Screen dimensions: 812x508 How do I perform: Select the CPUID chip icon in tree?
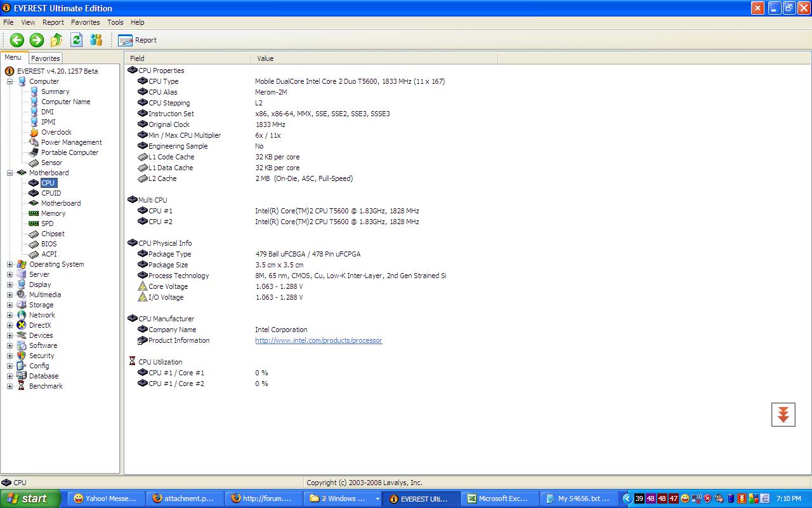(x=34, y=193)
